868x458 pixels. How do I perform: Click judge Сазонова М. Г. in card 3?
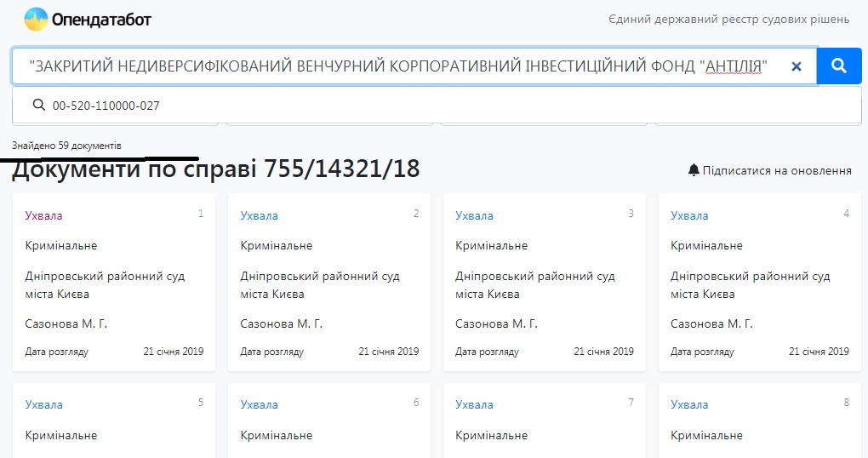point(496,323)
